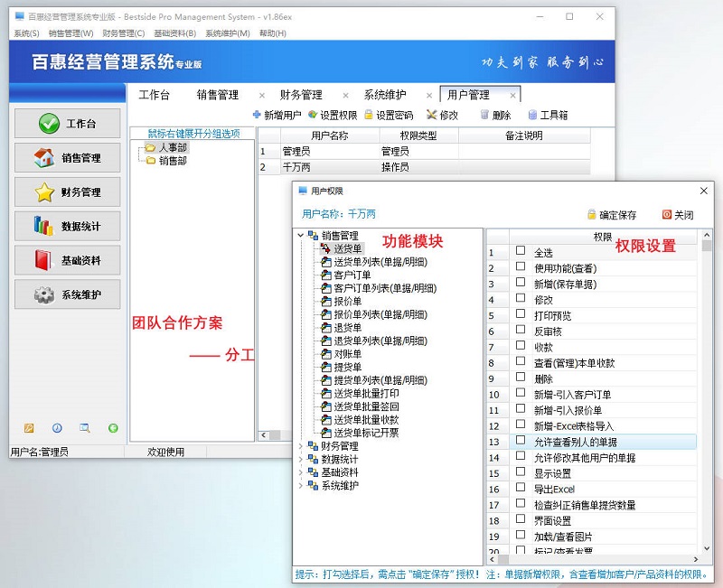This screenshot has height=588, width=723.
Task: Click the 删除 trash icon
Action: (x=484, y=115)
